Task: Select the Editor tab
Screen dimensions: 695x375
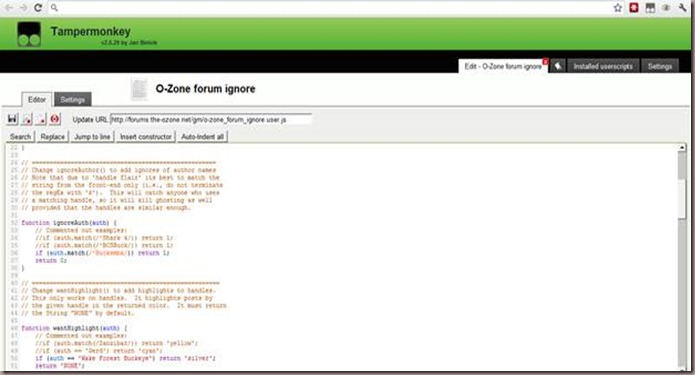Action: tap(37, 99)
